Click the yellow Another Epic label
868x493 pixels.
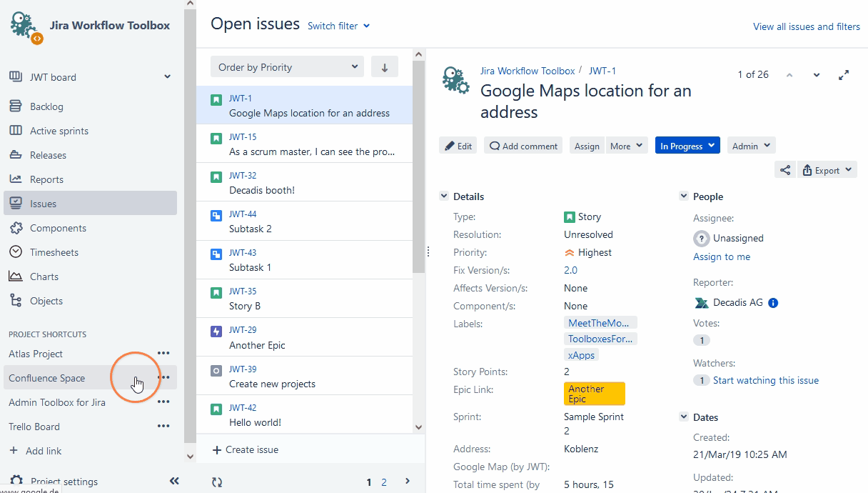pos(594,394)
